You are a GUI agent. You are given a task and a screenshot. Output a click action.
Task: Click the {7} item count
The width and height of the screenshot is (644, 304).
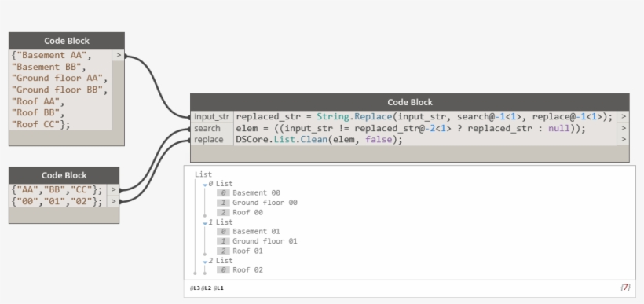(625, 288)
